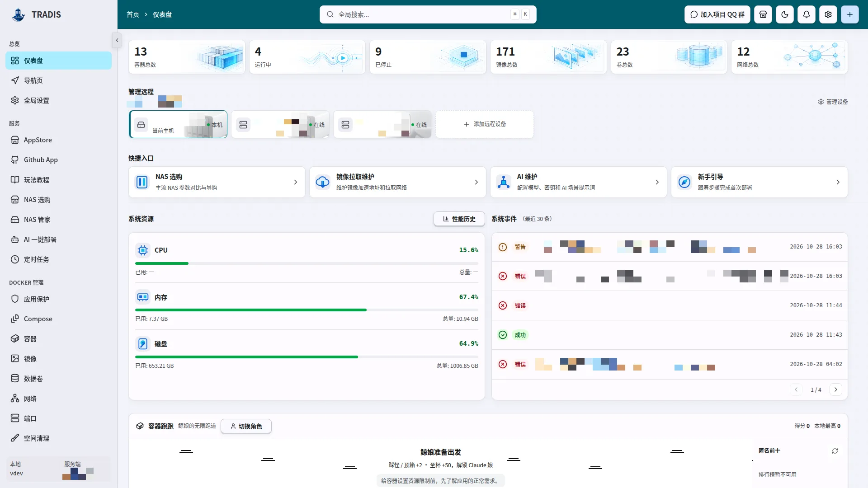
Task: Collapse the sidebar with chevron handle
Action: [117, 40]
